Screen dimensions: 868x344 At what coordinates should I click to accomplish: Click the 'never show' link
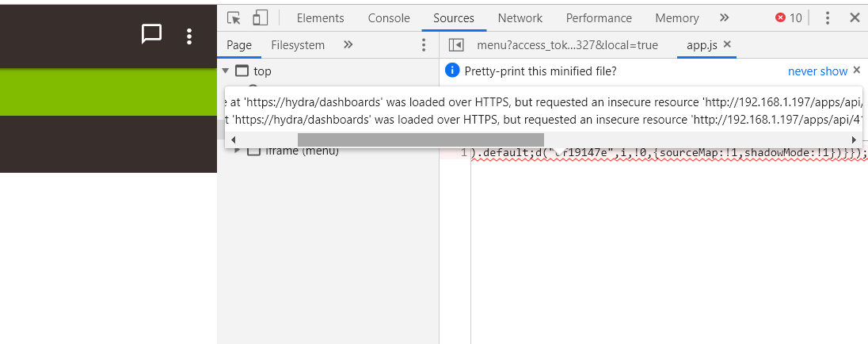pos(817,71)
